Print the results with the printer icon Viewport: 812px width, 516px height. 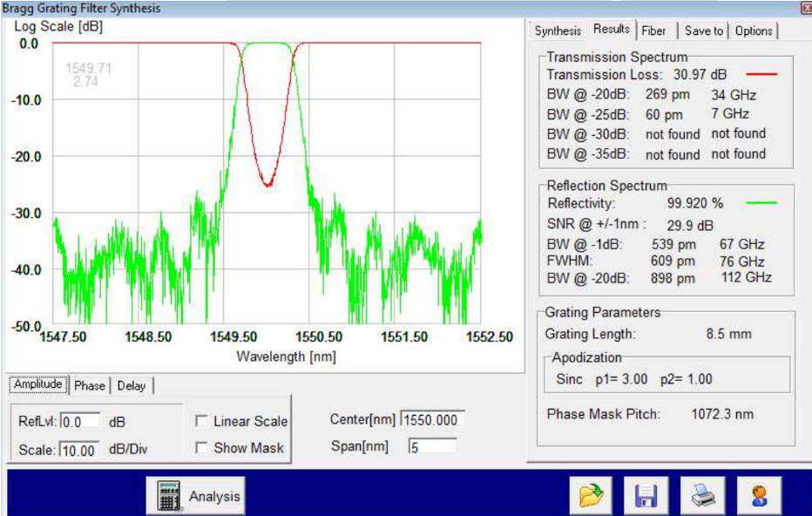coord(702,495)
